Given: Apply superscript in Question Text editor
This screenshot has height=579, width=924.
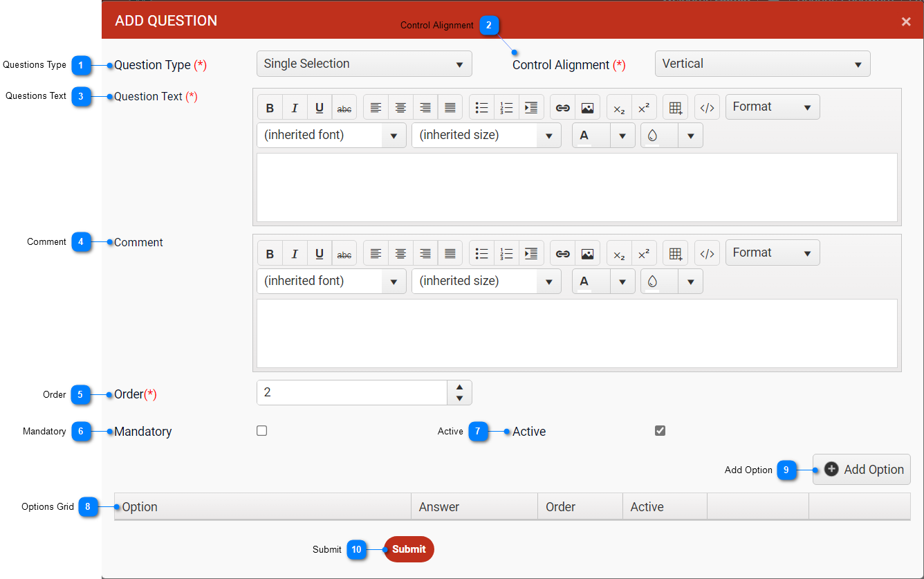Looking at the screenshot, I should [x=644, y=107].
